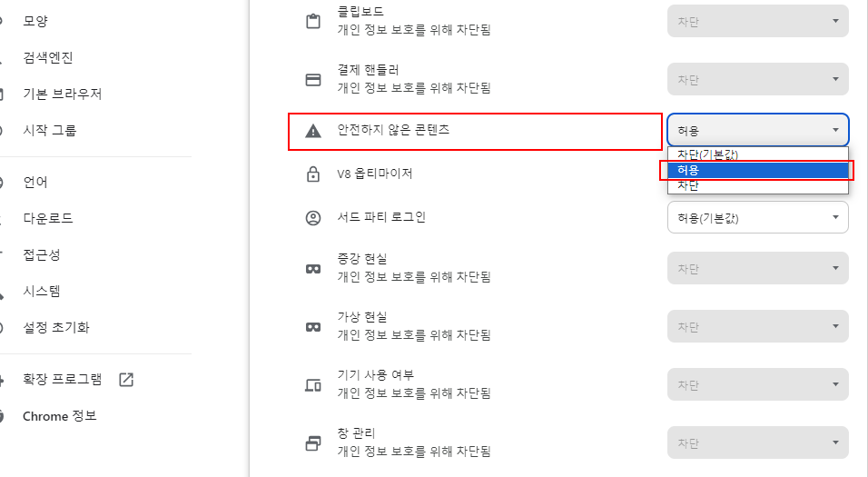The image size is (868, 477).
Task: Click the person icon for 서드 파티 로그인
Action: tap(313, 218)
